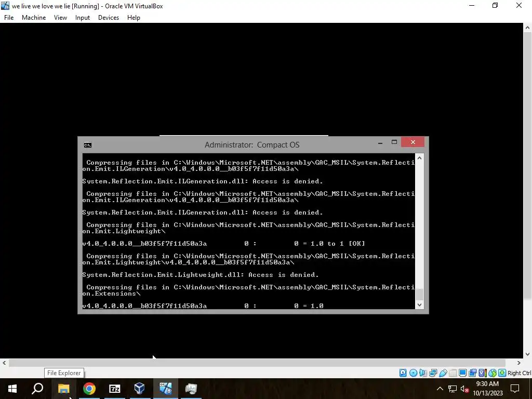Image resolution: width=532 pixels, height=399 pixels.
Task: Open the Machine menu
Action: pos(34,18)
